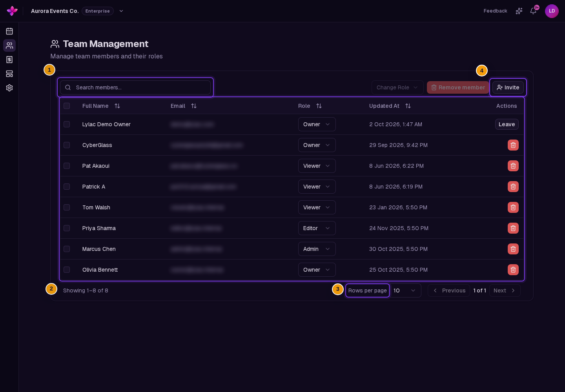Change Priya Sharma's Editor role dropdown

(x=317, y=228)
